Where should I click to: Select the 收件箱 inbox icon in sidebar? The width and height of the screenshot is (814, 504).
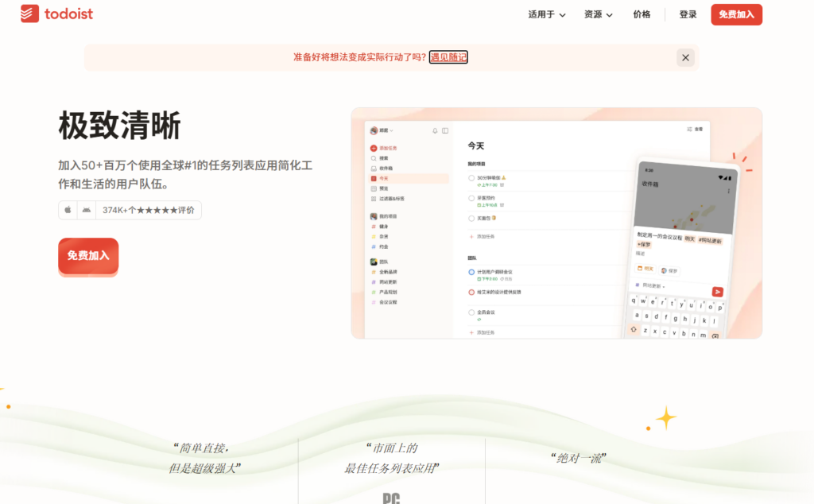click(x=372, y=166)
